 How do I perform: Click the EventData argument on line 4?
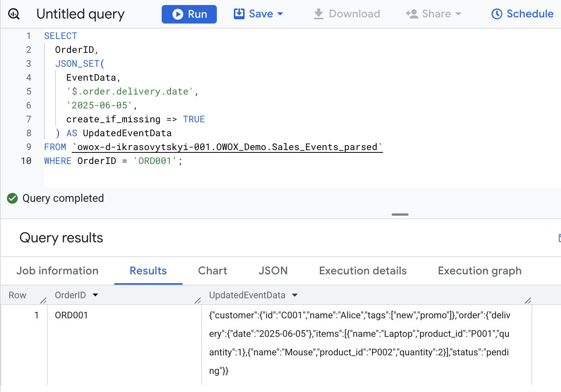pyautogui.click(x=91, y=78)
